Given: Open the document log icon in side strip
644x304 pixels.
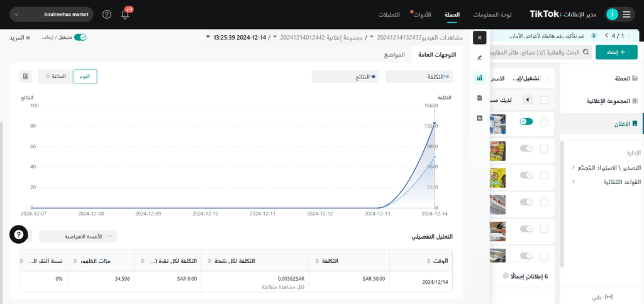Looking at the screenshot, I should pyautogui.click(x=480, y=97).
